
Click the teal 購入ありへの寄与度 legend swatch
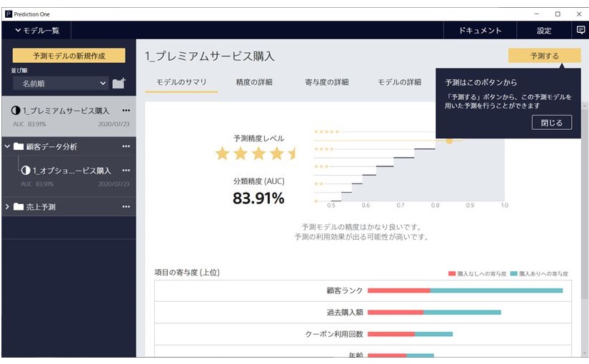[x=514, y=273]
